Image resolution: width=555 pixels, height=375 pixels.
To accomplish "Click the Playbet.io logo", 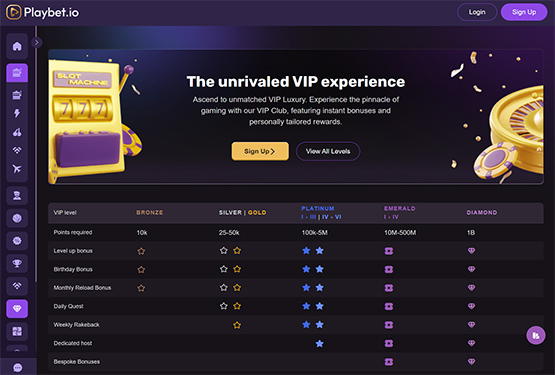I will (x=42, y=12).
